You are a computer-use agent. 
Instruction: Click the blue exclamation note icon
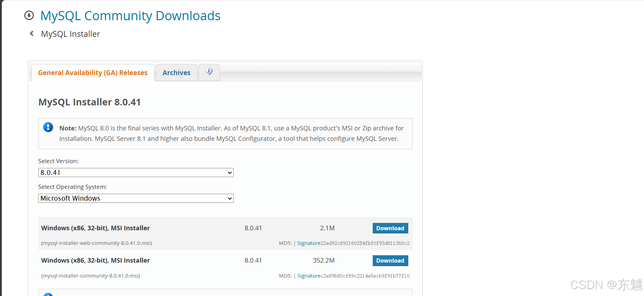(48, 127)
